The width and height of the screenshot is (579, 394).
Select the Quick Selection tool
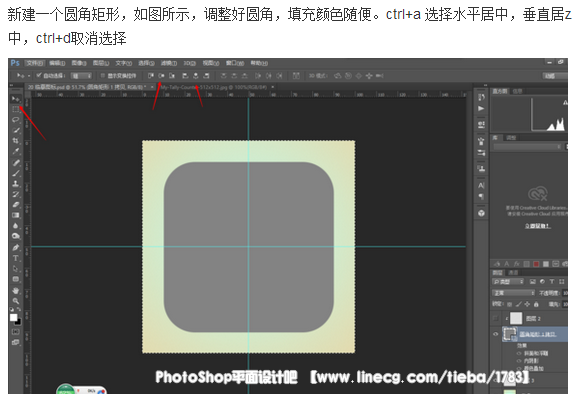[16, 130]
